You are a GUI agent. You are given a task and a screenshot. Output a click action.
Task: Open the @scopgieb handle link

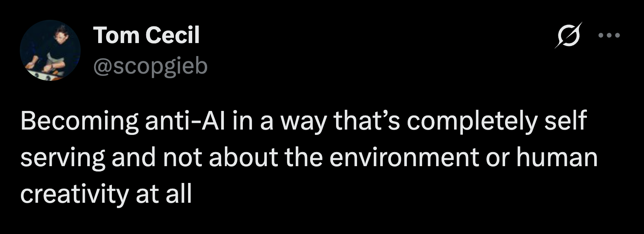(150, 66)
